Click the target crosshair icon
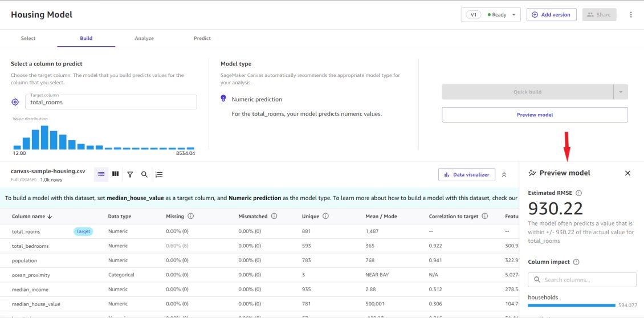The image size is (644, 318). (x=15, y=102)
